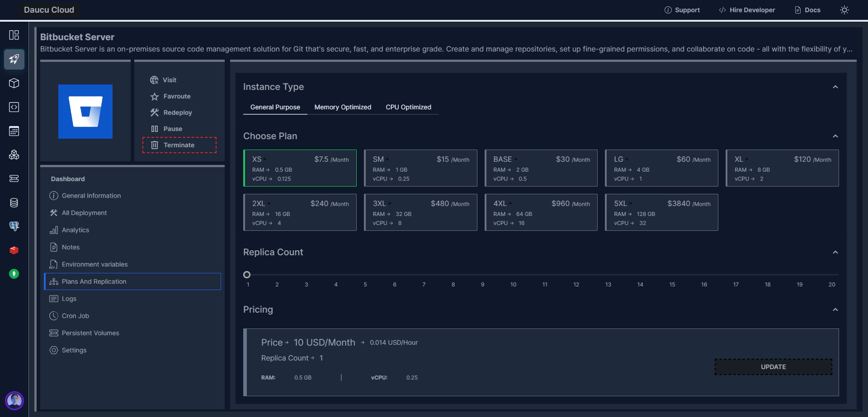
Task: Open the server stack icon in sidebar
Action: click(14, 178)
